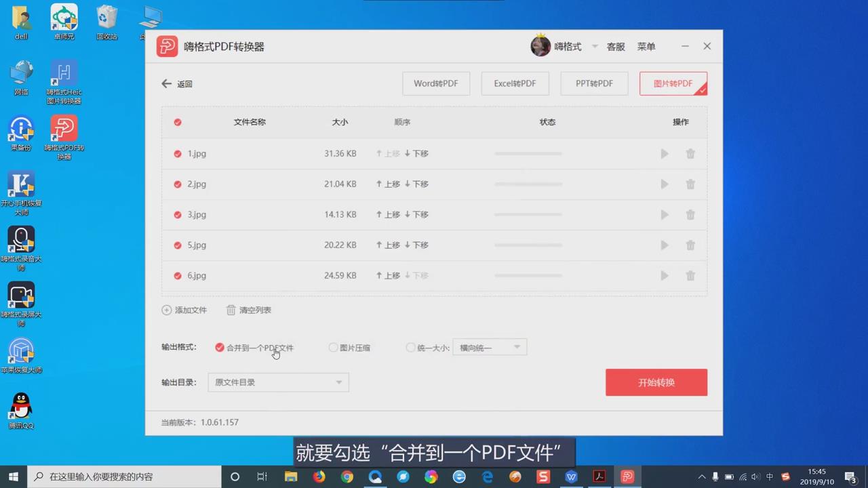The width and height of the screenshot is (868, 488).
Task: Click the play icon in the 1.jpg row
Action: (665, 154)
